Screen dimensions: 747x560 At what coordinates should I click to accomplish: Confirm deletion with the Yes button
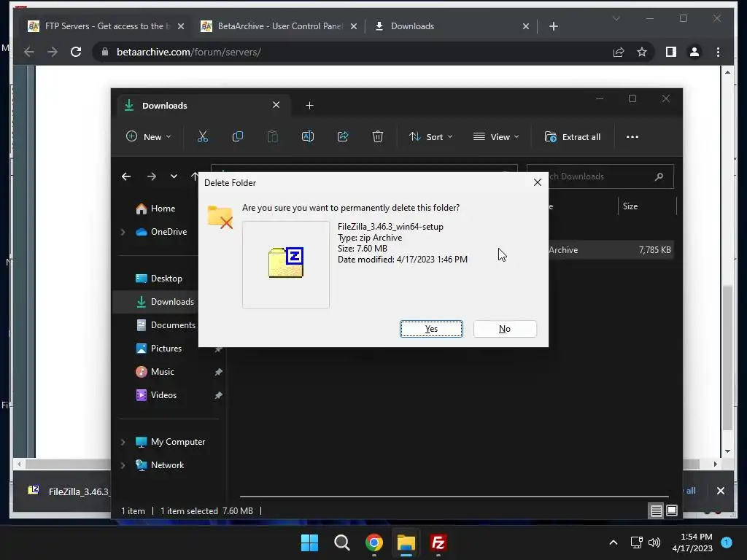click(x=431, y=329)
